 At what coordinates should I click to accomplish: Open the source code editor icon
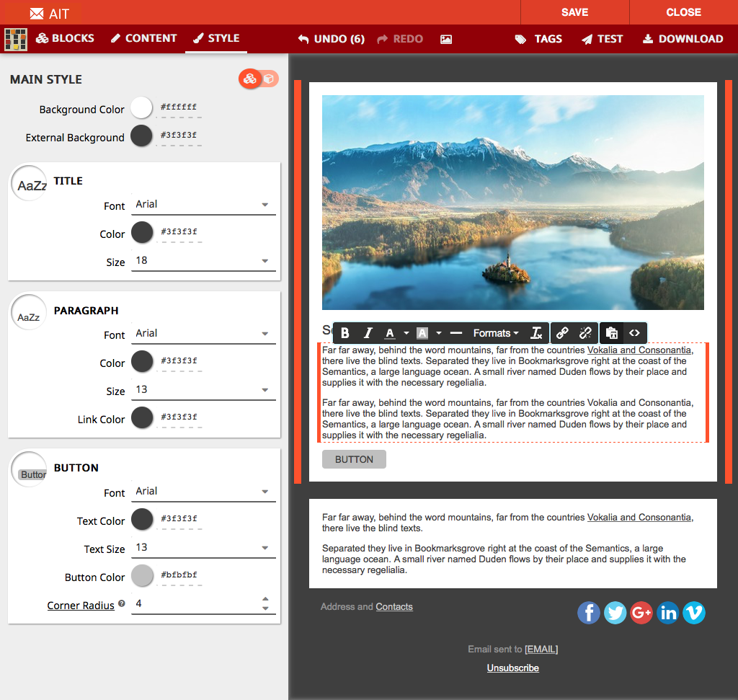pyautogui.click(x=634, y=333)
